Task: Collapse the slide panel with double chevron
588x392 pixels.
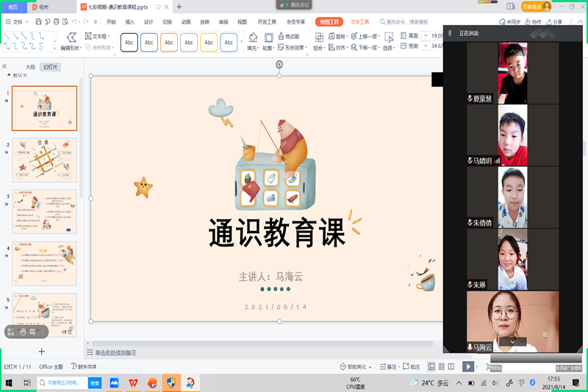Action: tap(5, 67)
